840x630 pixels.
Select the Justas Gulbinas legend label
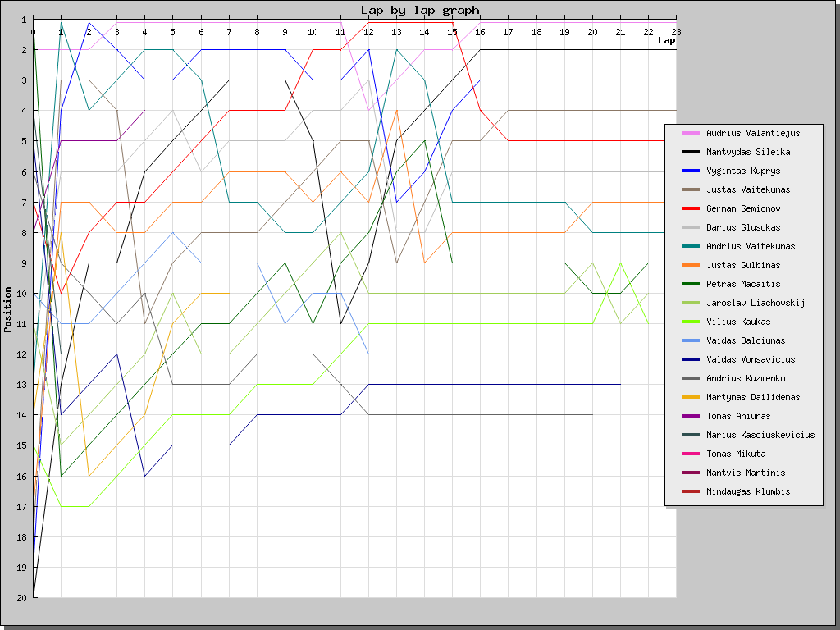pos(743,265)
